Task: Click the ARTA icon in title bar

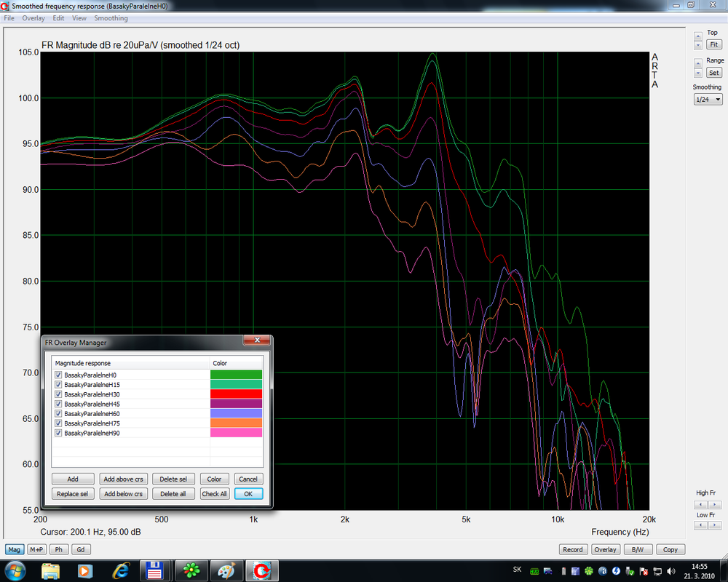Action: pos(4,6)
